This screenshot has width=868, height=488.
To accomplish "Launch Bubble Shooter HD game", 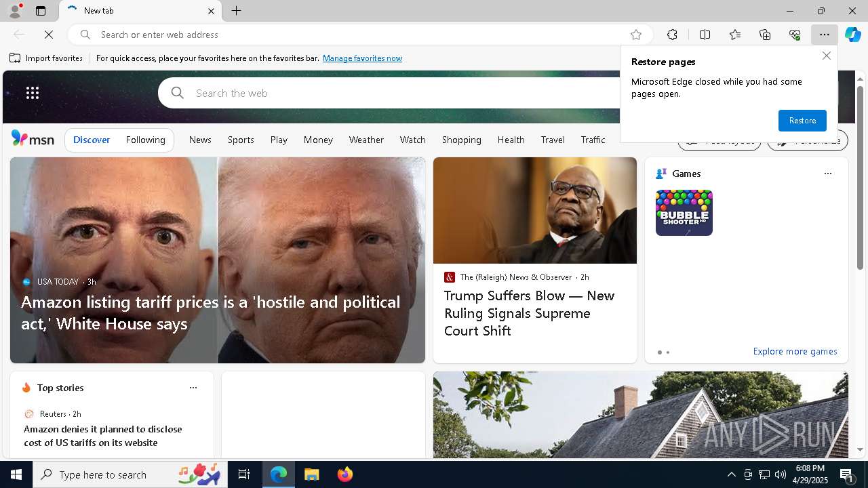I will (x=684, y=213).
